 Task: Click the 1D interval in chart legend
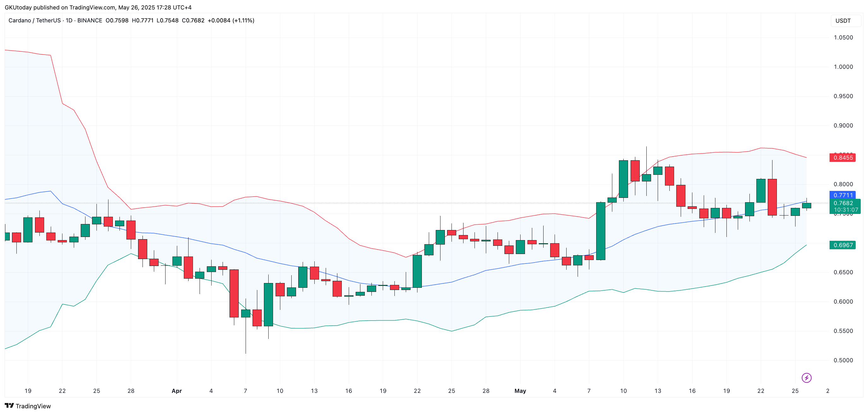point(69,21)
